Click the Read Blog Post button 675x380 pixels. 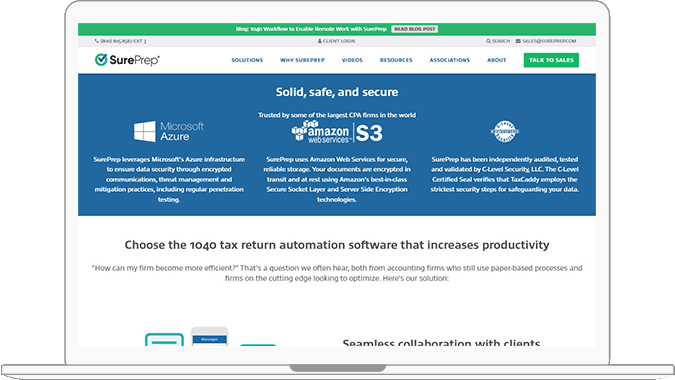pyautogui.click(x=415, y=29)
